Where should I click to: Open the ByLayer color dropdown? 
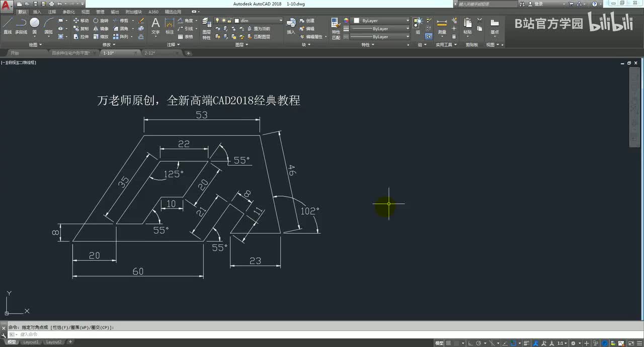408,21
